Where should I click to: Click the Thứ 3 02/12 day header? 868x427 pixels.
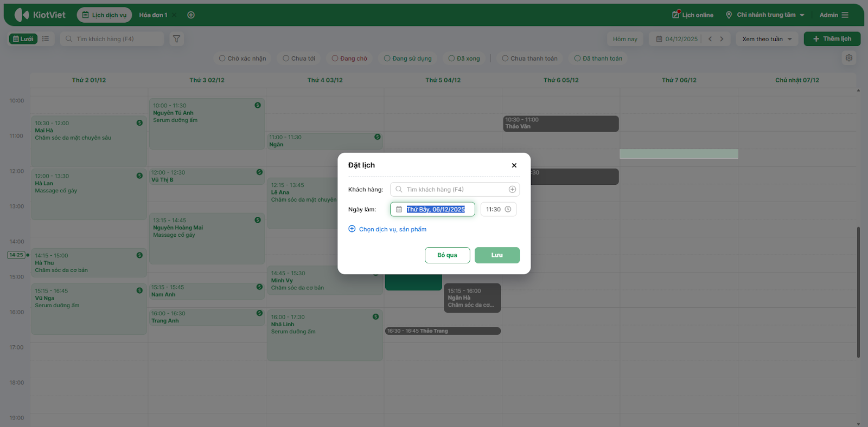(x=207, y=80)
